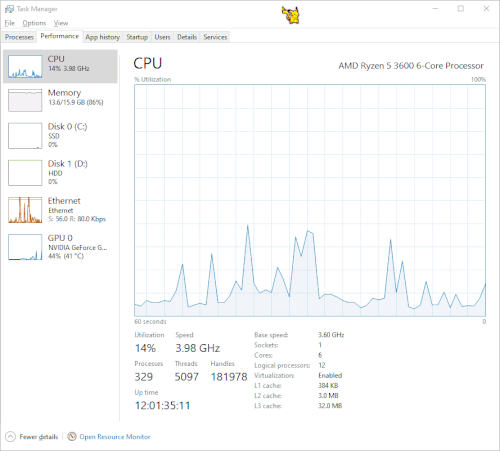Select the CPU mini graph thumbnail
This screenshot has width=500, height=451.
click(25, 66)
